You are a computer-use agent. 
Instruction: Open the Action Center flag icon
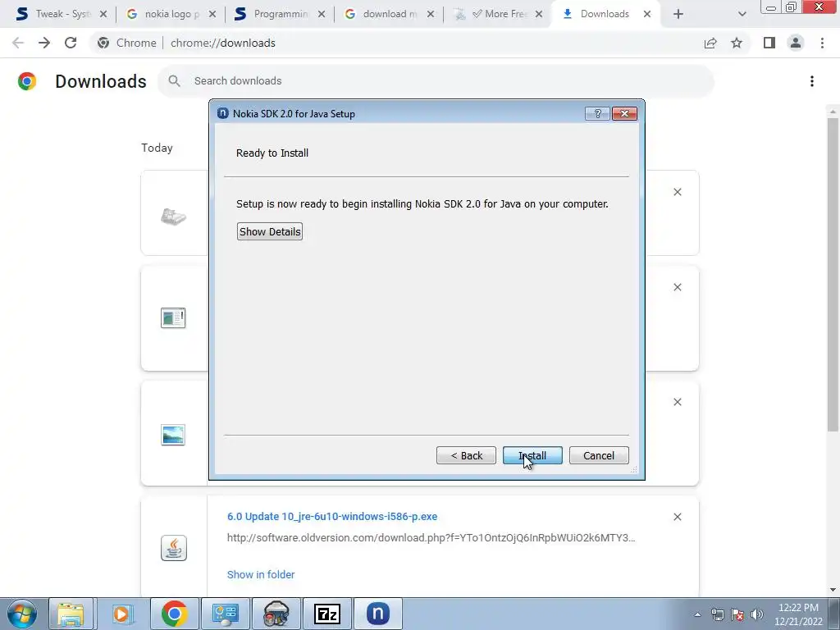(737, 614)
